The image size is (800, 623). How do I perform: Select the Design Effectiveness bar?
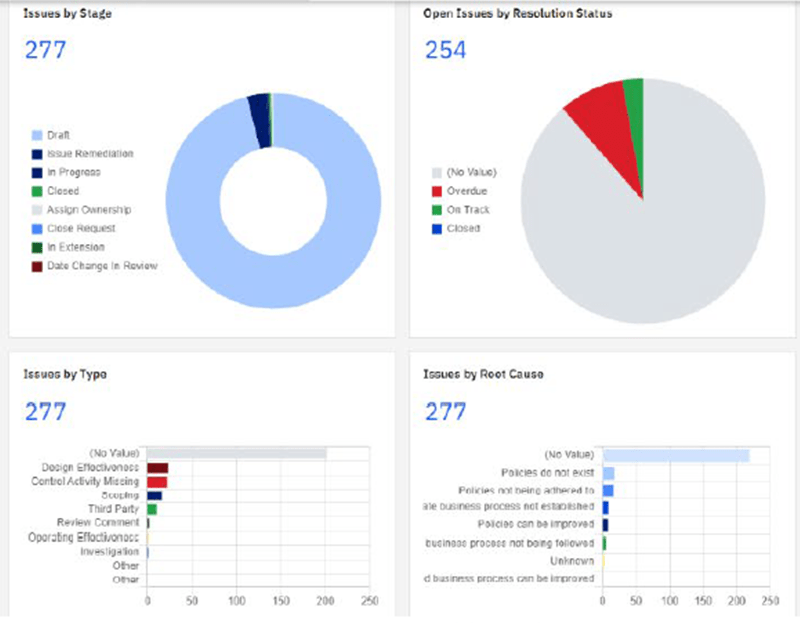pos(160,466)
